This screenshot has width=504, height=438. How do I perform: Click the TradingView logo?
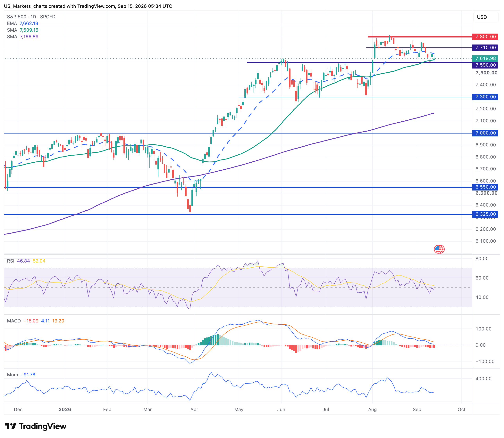(36, 426)
